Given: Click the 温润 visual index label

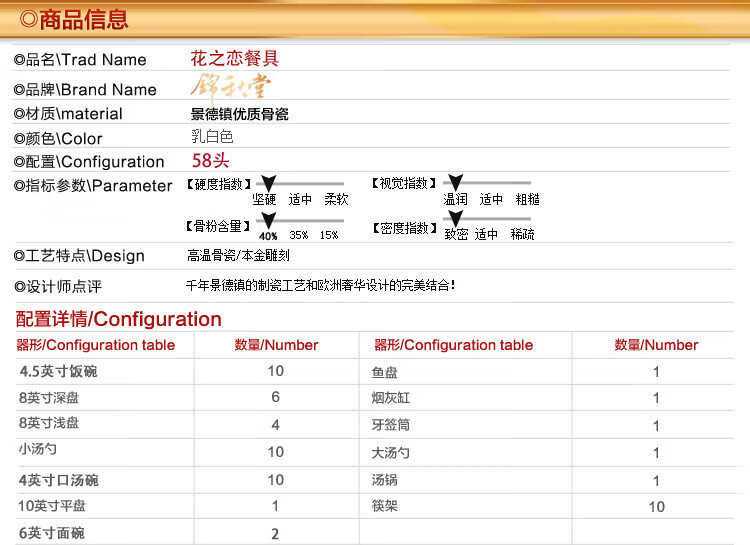Looking at the screenshot, I should pyautogui.click(x=455, y=199).
